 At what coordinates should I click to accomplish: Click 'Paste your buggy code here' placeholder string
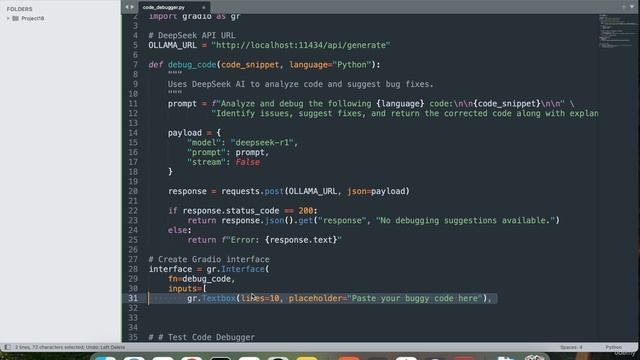click(x=415, y=298)
